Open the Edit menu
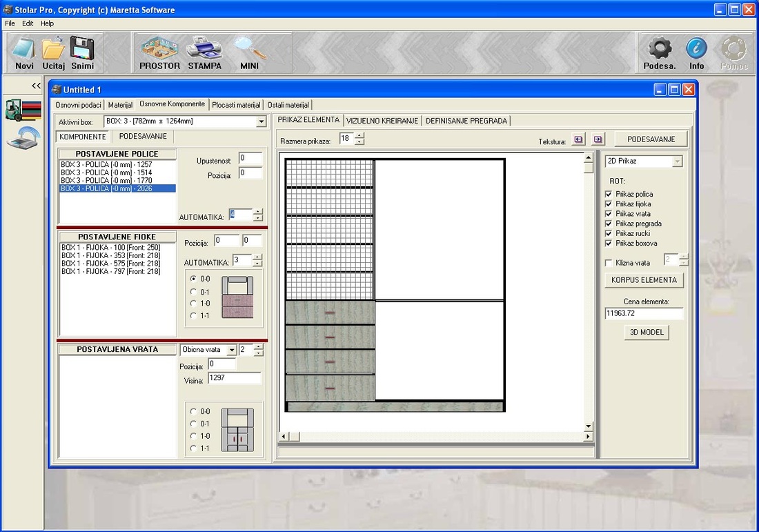 click(28, 23)
